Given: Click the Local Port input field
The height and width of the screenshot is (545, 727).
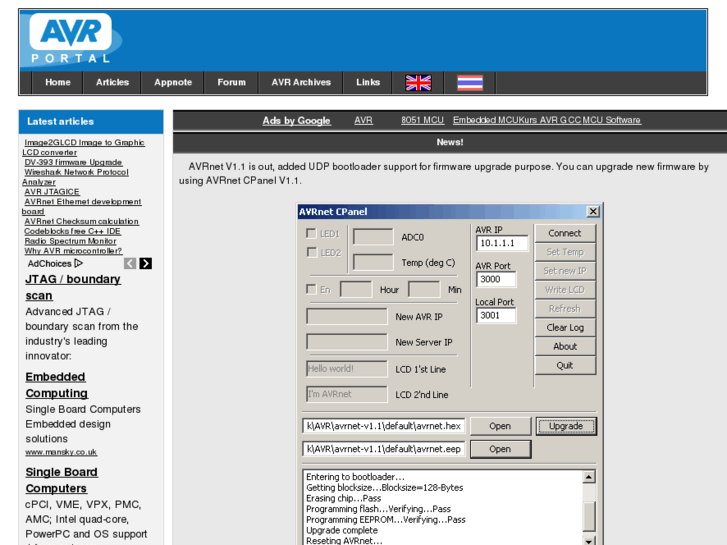Looking at the screenshot, I should click(496, 315).
